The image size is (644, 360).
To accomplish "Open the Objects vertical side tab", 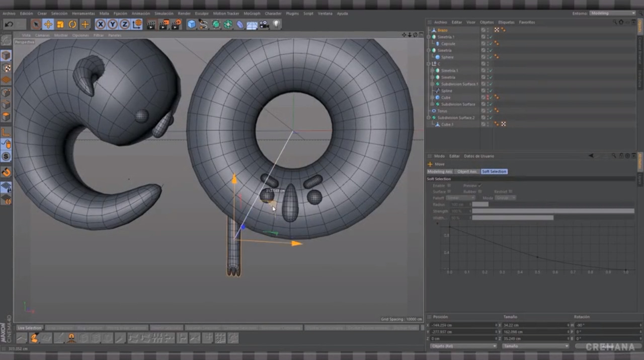I will tap(640, 26).
